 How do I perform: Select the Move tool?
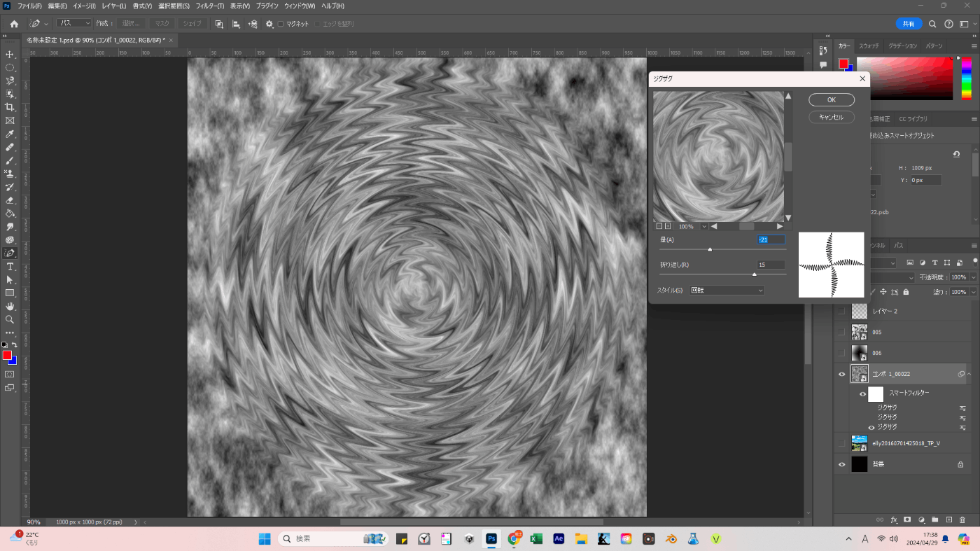tap(10, 55)
